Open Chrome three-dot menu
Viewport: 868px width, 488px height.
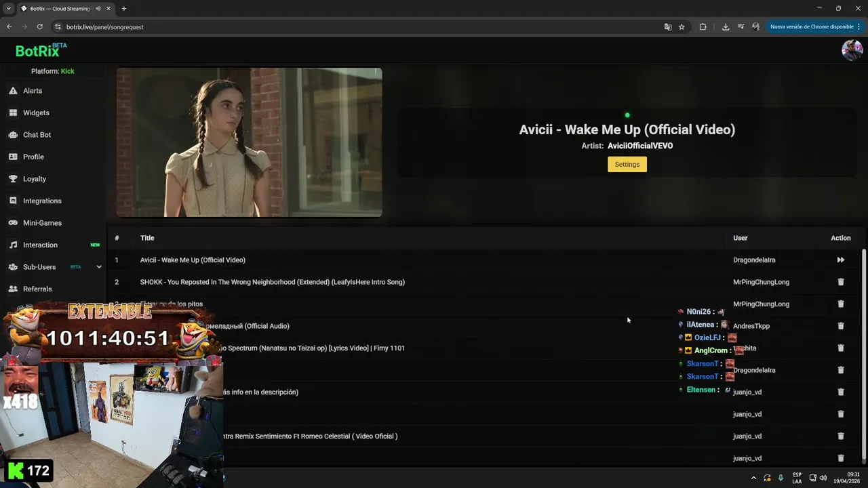point(859,27)
